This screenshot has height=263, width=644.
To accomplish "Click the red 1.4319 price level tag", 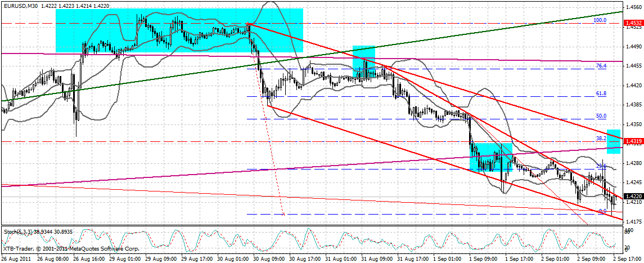I will point(633,141).
